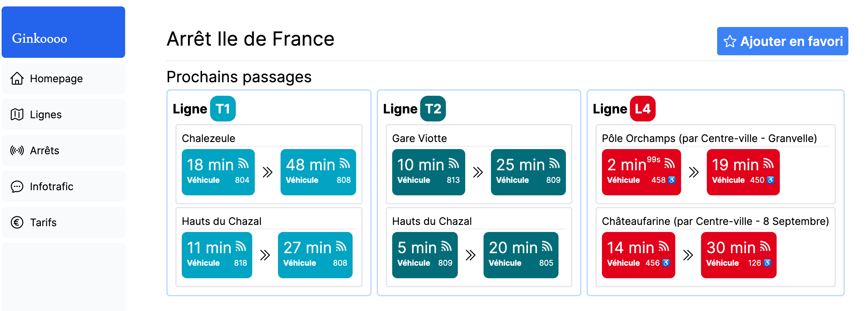The width and height of the screenshot is (868, 311).
Task: Click the Tarifs euro icon
Action: click(16, 222)
